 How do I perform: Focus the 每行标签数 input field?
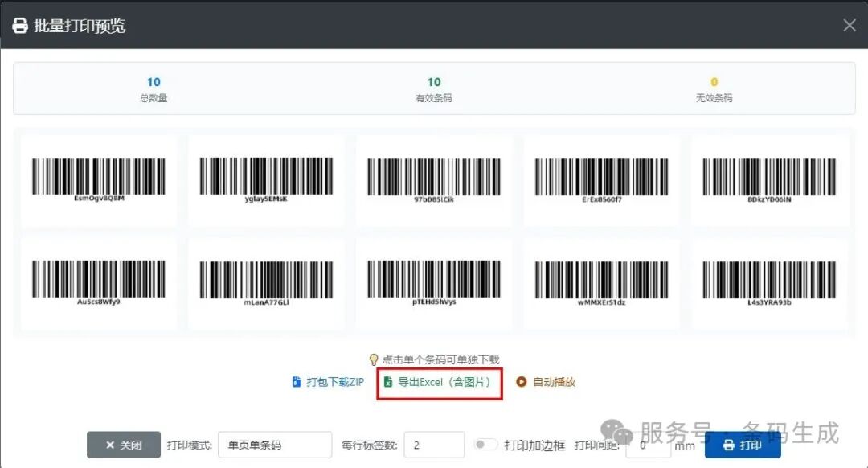pyautogui.click(x=434, y=445)
